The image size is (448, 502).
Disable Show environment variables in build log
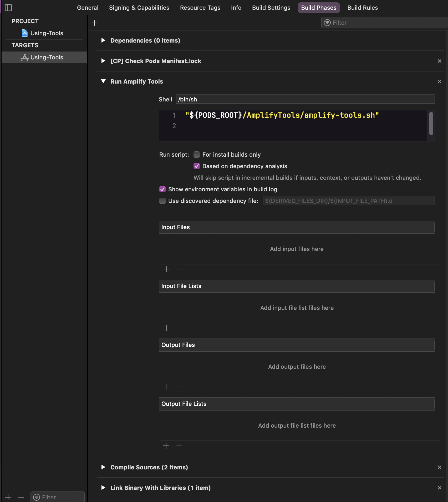coord(162,189)
